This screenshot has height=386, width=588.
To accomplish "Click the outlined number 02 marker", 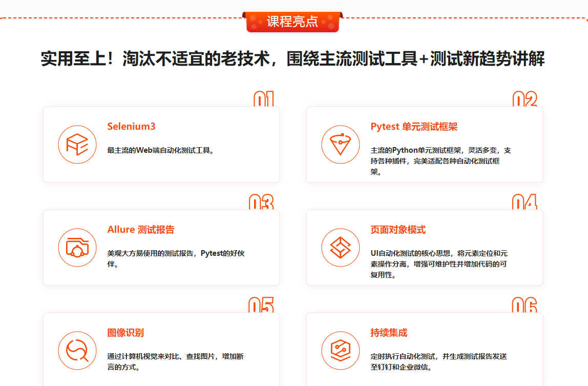I will (524, 99).
